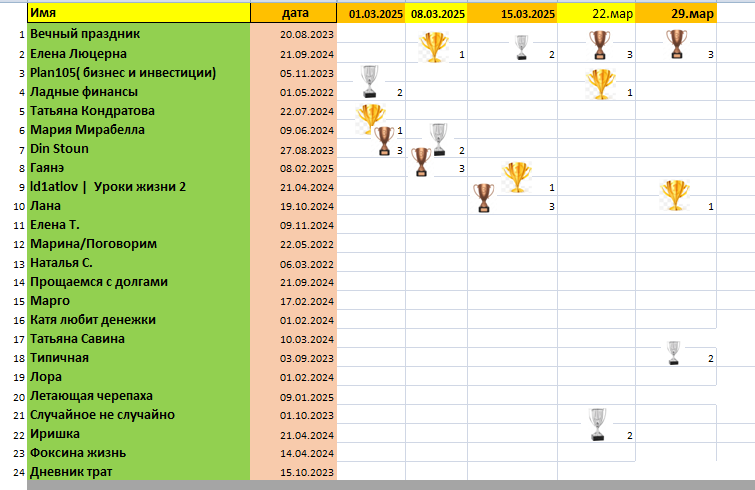This screenshot has height=490, width=755.
Task: Pick the silver trophy in the 15.03.2025 column
Action: (521, 47)
